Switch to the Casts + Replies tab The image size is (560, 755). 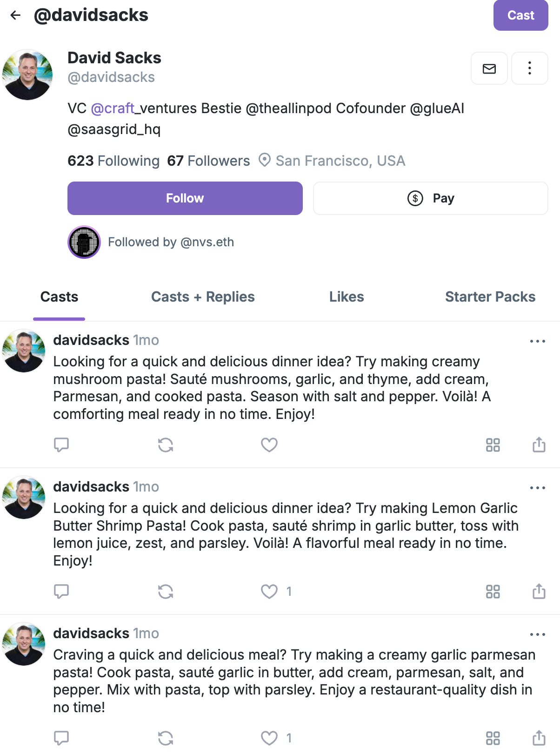pyautogui.click(x=203, y=297)
